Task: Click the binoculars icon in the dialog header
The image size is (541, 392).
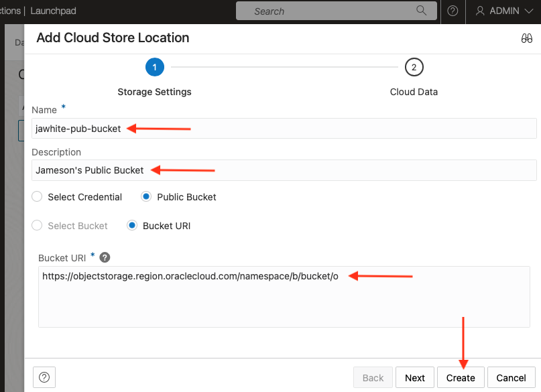Action: (527, 38)
